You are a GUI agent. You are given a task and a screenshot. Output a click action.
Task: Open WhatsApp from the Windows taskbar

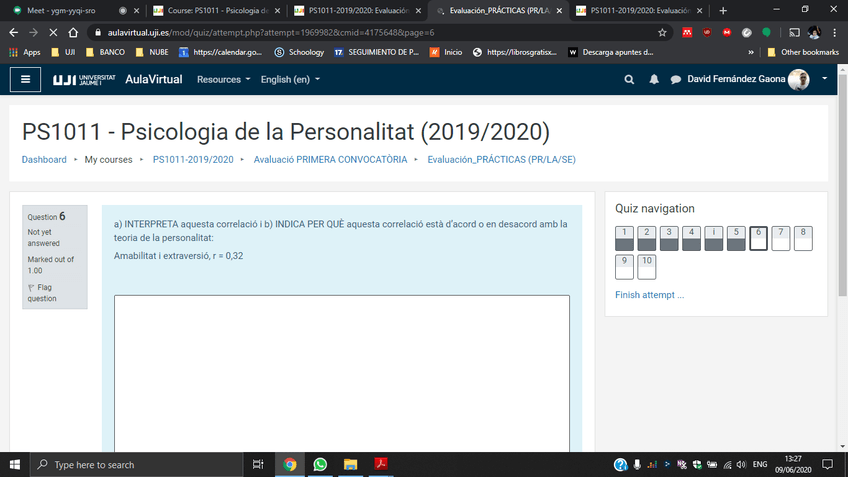[320, 464]
